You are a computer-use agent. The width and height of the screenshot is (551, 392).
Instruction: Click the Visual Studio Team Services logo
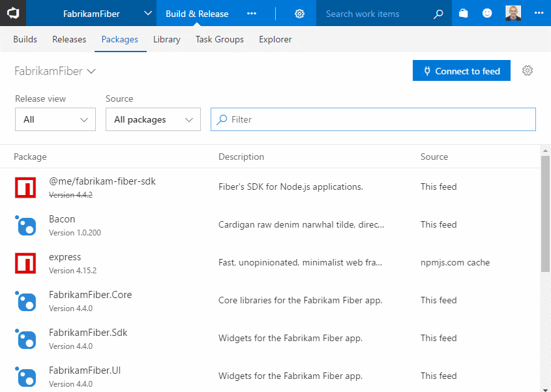pyautogui.click(x=13, y=13)
